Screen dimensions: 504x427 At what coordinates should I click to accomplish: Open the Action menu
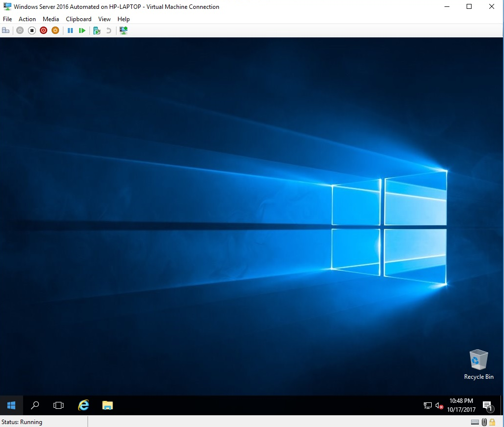tap(27, 19)
